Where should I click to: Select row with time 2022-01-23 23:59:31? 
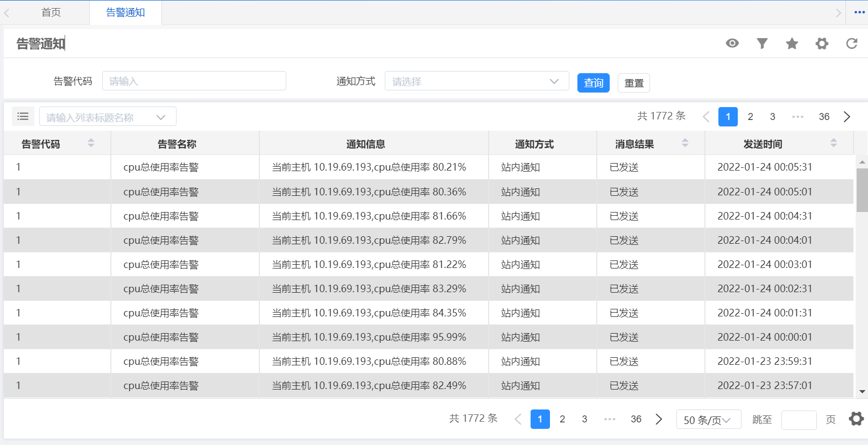point(428,361)
